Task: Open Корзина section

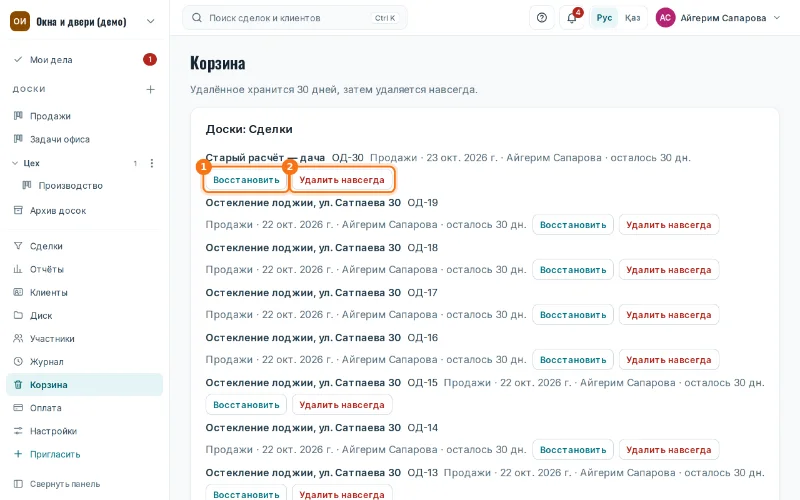Action: click(85, 385)
